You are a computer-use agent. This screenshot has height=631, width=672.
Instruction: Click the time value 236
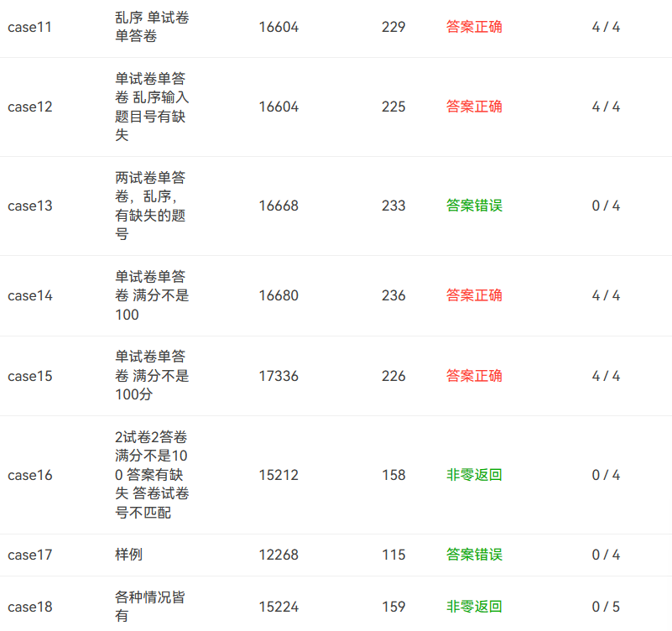pyautogui.click(x=393, y=295)
